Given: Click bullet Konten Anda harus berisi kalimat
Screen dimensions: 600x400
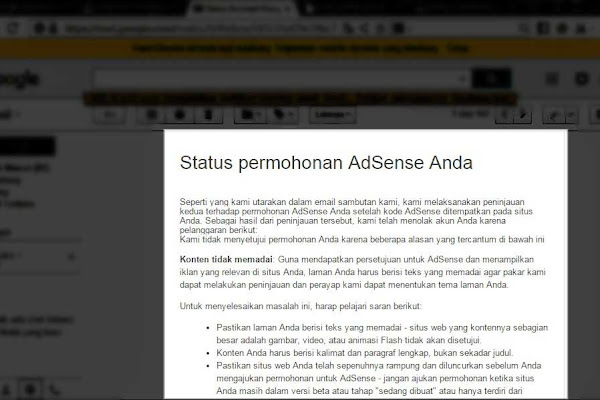Looking at the screenshot, I should tap(365, 353).
